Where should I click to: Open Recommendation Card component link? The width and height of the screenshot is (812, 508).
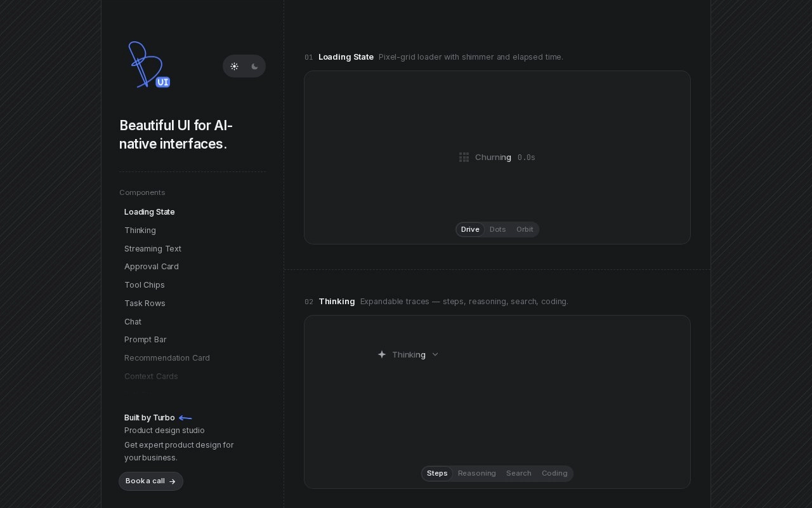tap(167, 358)
